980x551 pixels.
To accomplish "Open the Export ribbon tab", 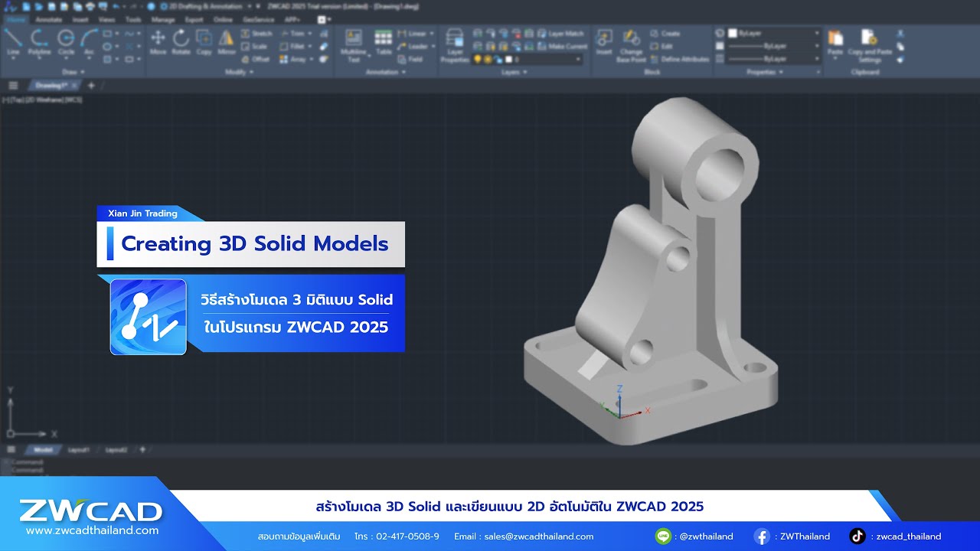I will click(x=194, y=19).
